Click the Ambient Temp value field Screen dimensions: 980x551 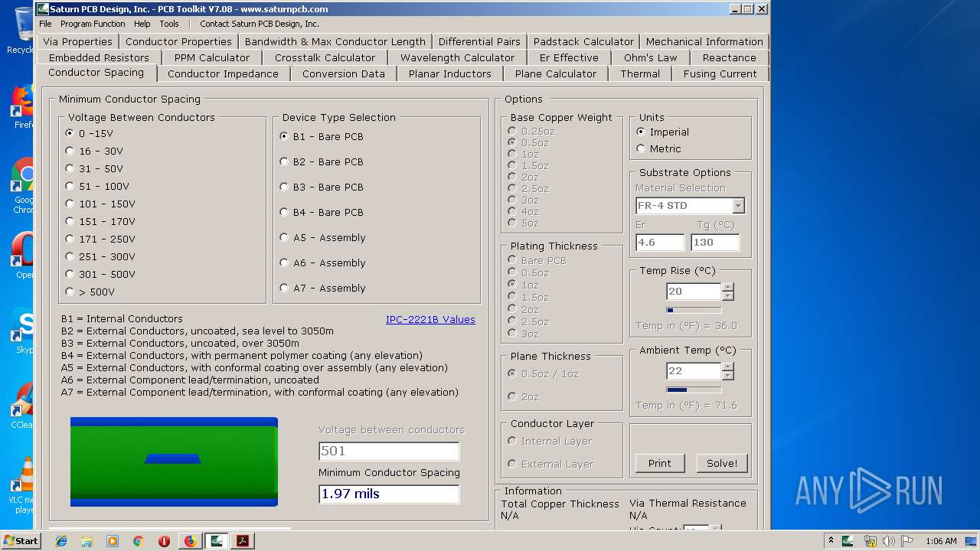(694, 371)
